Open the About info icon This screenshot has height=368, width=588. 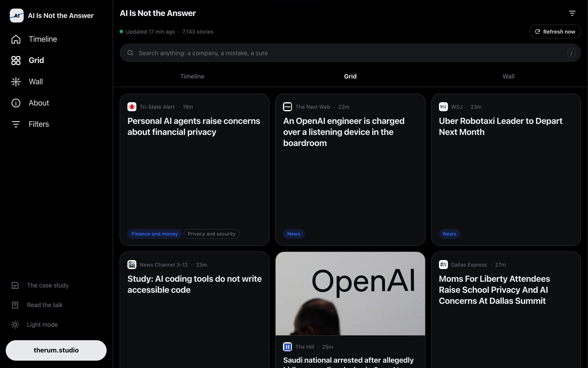click(16, 103)
